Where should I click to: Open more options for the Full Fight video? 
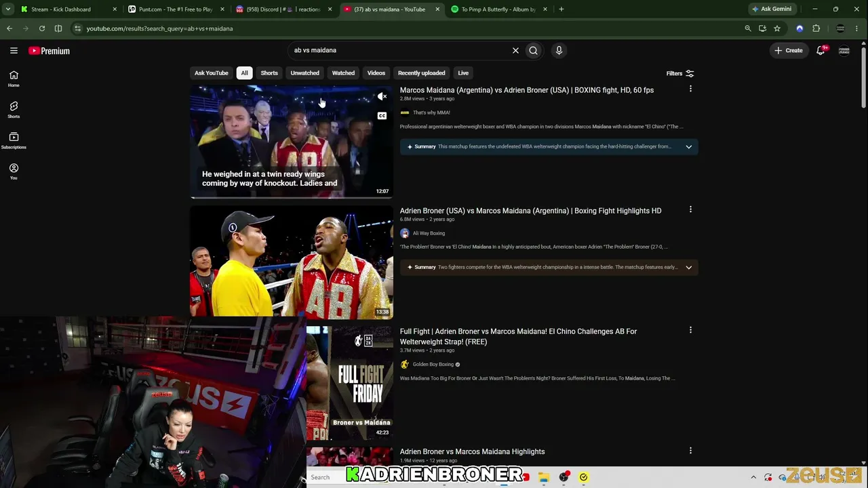[x=690, y=330]
